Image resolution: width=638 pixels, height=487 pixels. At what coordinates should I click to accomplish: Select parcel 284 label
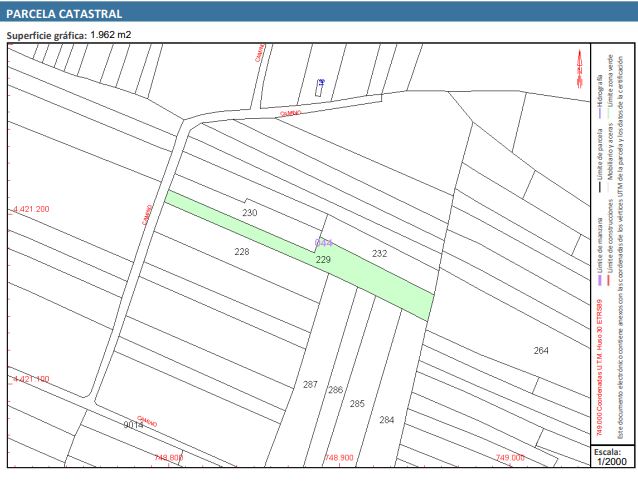386,420
